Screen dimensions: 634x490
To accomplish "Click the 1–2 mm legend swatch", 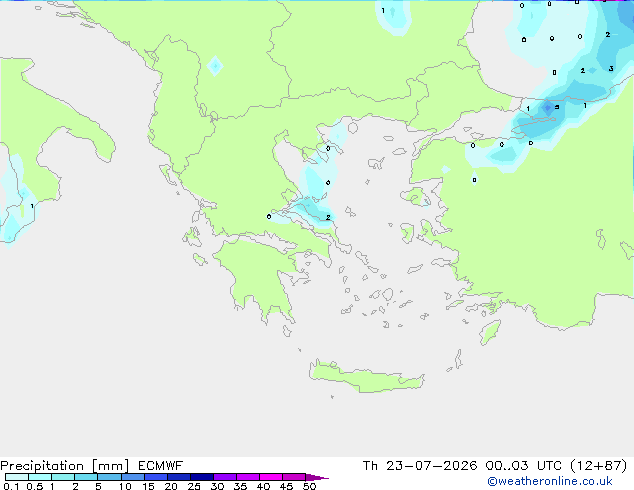I will coord(63,477).
